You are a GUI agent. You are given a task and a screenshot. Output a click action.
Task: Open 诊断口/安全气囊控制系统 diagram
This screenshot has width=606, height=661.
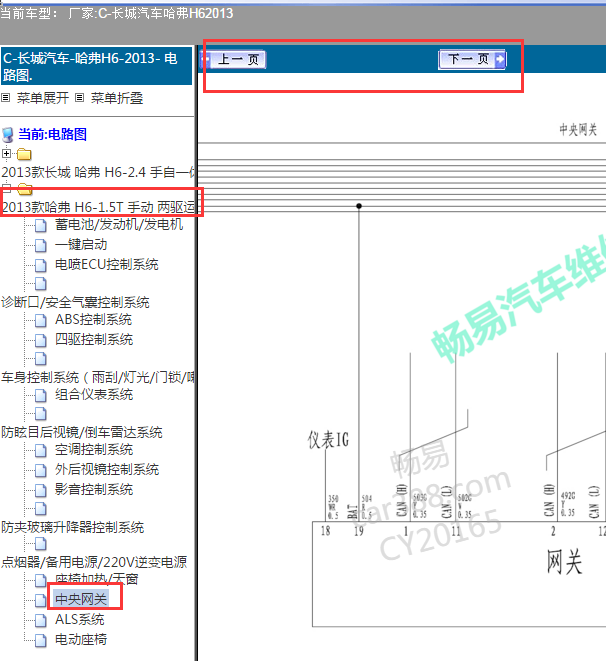[75, 302]
